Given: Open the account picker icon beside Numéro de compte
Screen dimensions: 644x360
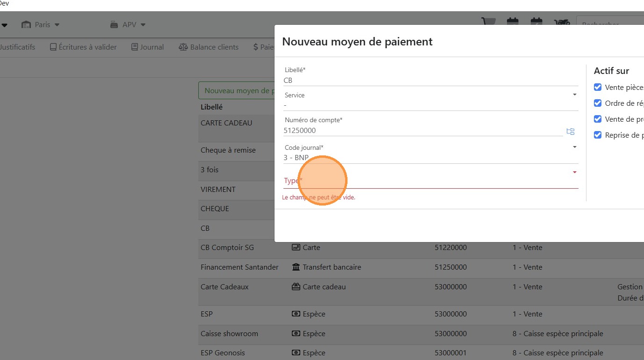Looking at the screenshot, I should tap(570, 132).
